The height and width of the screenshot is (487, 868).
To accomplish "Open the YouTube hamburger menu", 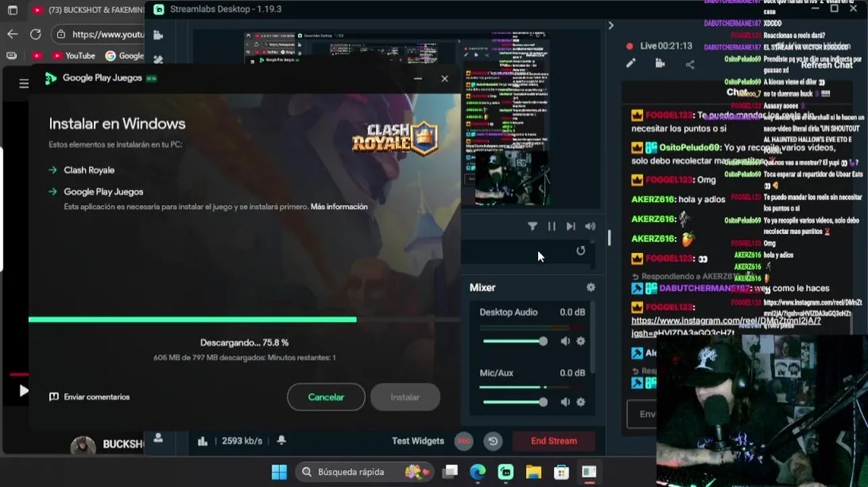I will [24, 84].
